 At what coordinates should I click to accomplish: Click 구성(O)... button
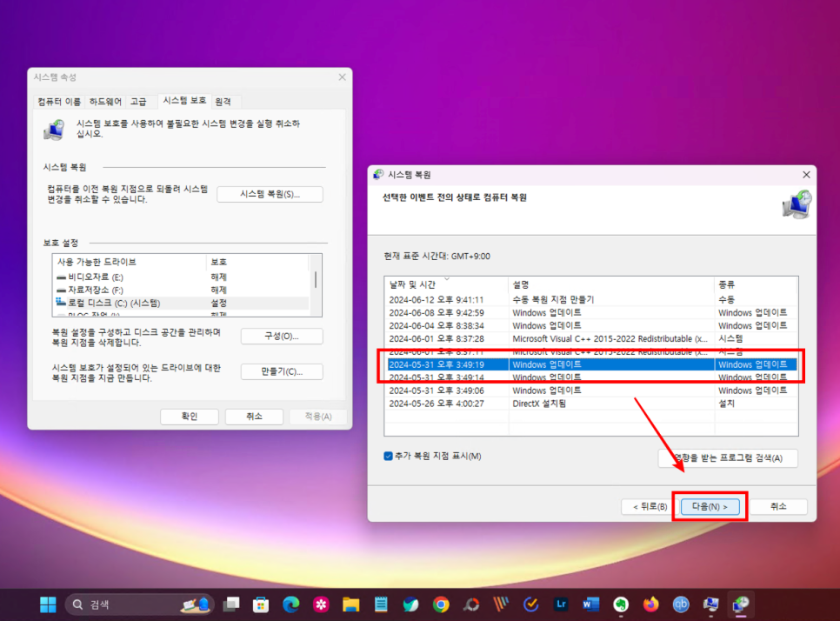282,336
